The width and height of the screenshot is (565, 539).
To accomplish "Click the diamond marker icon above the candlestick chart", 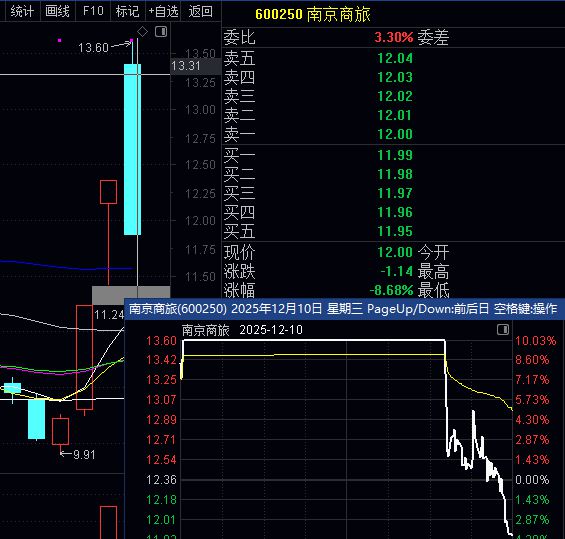I will tap(142, 32).
